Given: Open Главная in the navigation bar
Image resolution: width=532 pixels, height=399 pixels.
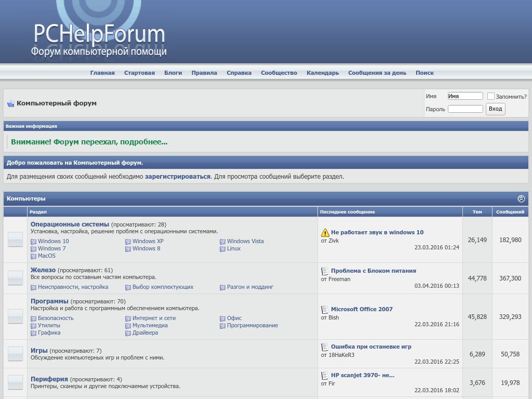Looking at the screenshot, I should (102, 73).
